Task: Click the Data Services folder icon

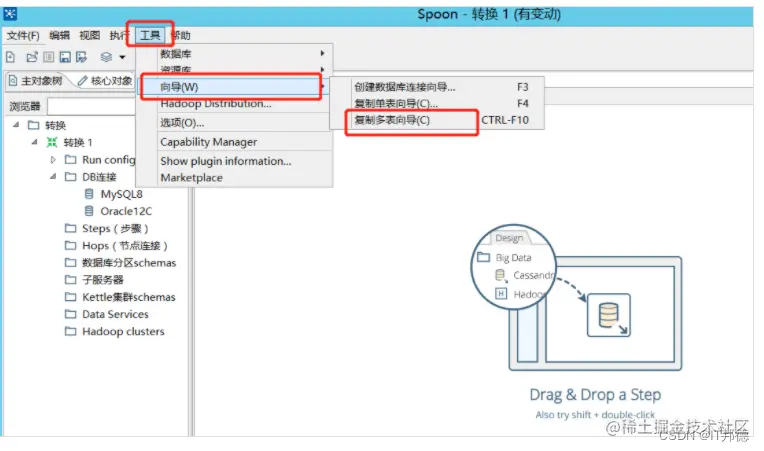Action: (71, 314)
